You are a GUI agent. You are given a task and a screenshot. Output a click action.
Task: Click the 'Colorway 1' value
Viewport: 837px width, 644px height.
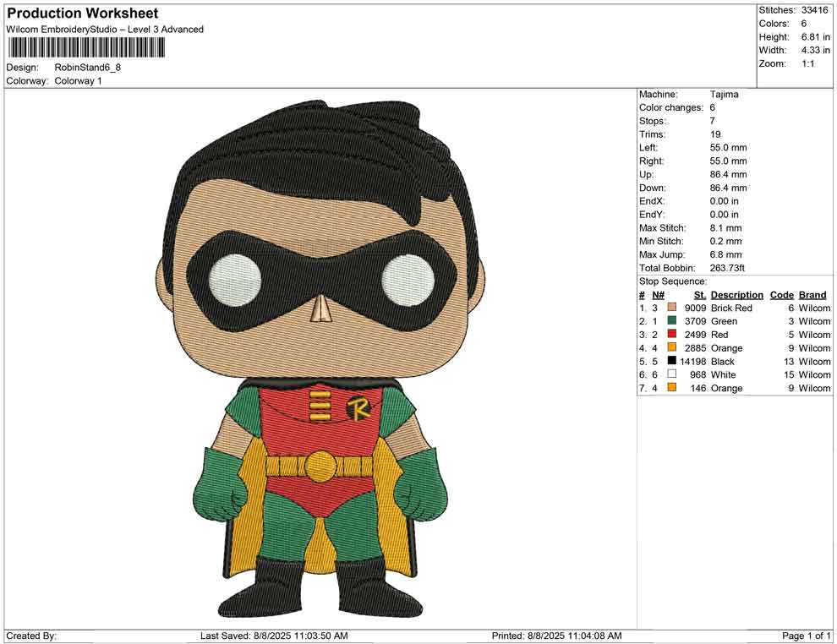point(78,81)
